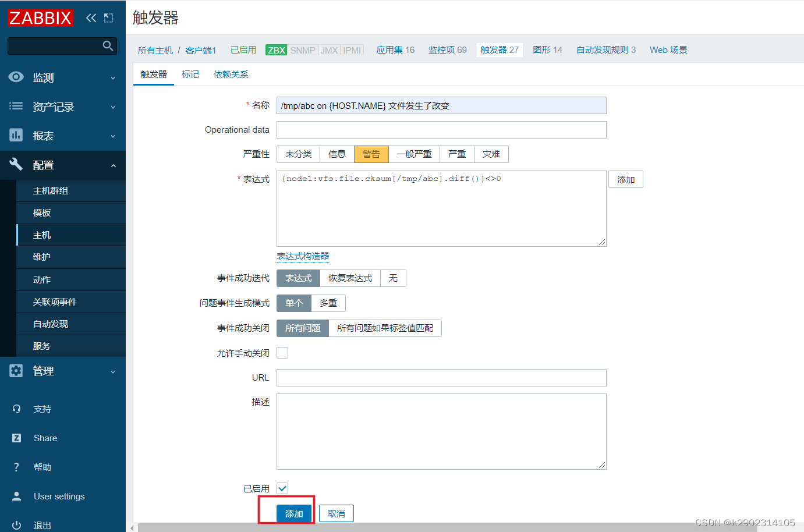Click the headset icon for 支持

point(16,409)
